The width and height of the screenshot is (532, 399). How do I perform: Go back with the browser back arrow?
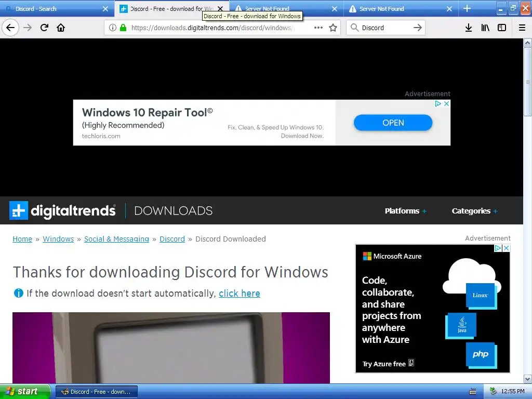[10, 28]
